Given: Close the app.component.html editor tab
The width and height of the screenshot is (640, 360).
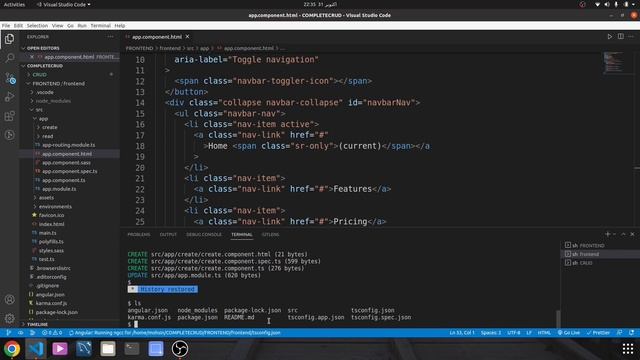Looking at the screenshot, I should click(187, 36).
